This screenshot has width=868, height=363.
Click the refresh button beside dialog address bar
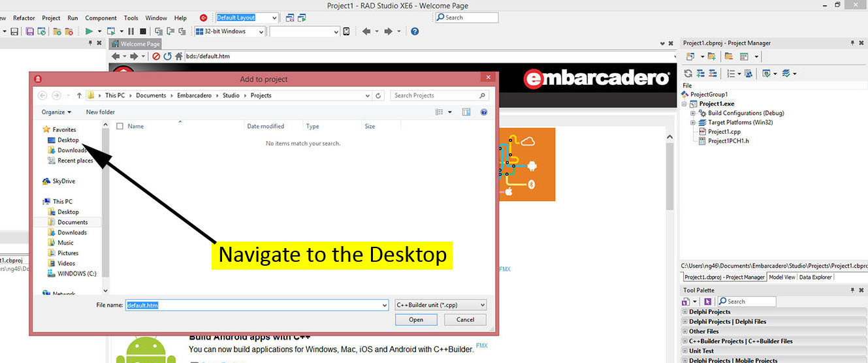coord(379,95)
